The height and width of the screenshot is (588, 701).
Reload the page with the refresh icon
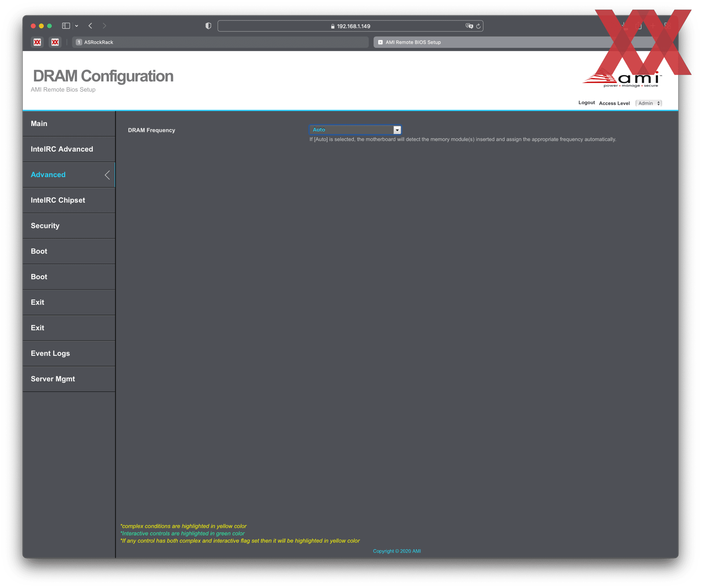[478, 26]
